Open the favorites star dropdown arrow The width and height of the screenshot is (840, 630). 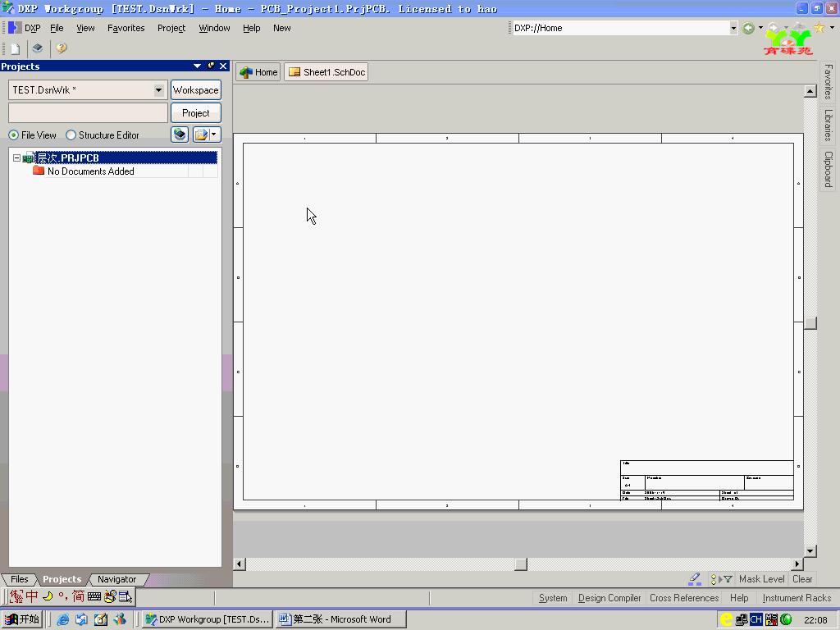(x=832, y=27)
